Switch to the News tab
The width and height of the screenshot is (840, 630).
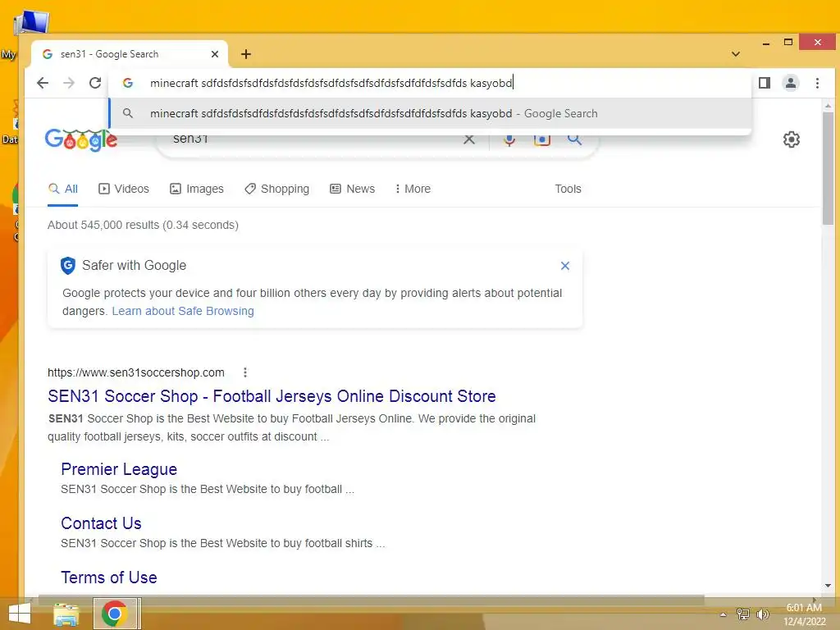pos(352,189)
